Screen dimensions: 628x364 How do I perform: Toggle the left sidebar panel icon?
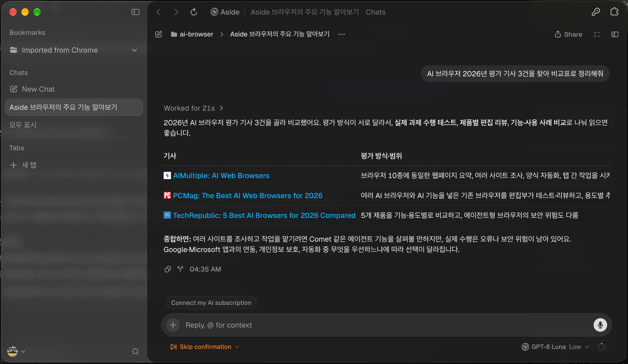coord(135,12)
